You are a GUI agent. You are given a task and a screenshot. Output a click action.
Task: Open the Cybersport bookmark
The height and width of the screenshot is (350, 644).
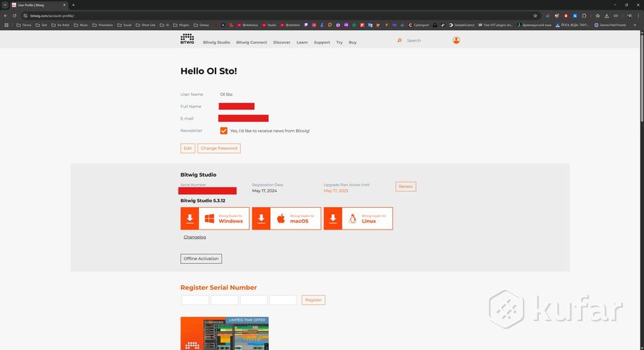tap(419, 25)
